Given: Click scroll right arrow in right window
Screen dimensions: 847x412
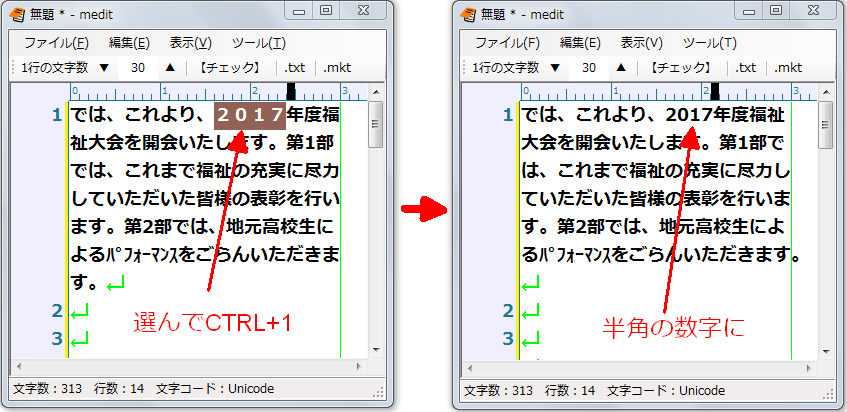Looking at the screenshot, I should pos(810,368).
